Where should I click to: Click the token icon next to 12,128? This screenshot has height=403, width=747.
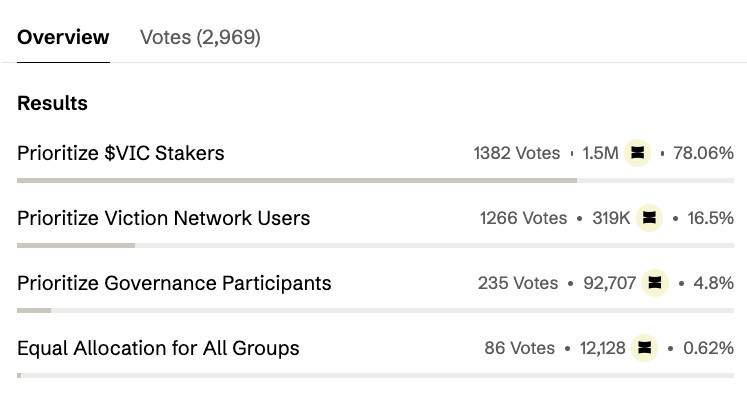[x=645, y=348]
